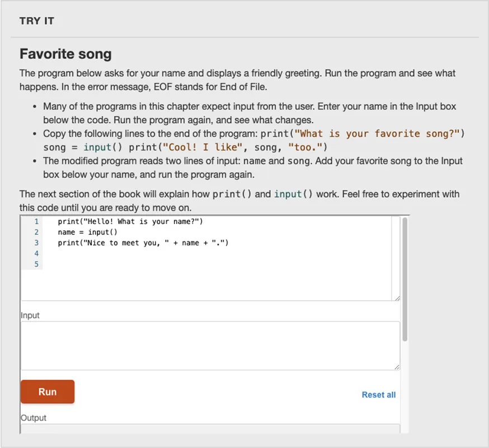Click the Reset all link

click(x=379, y=395)
